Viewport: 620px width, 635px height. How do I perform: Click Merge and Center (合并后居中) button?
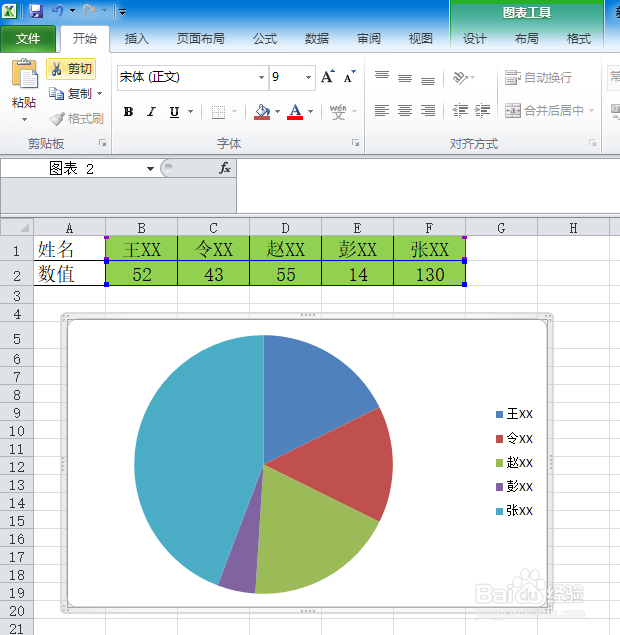click(x=544, y=110)
